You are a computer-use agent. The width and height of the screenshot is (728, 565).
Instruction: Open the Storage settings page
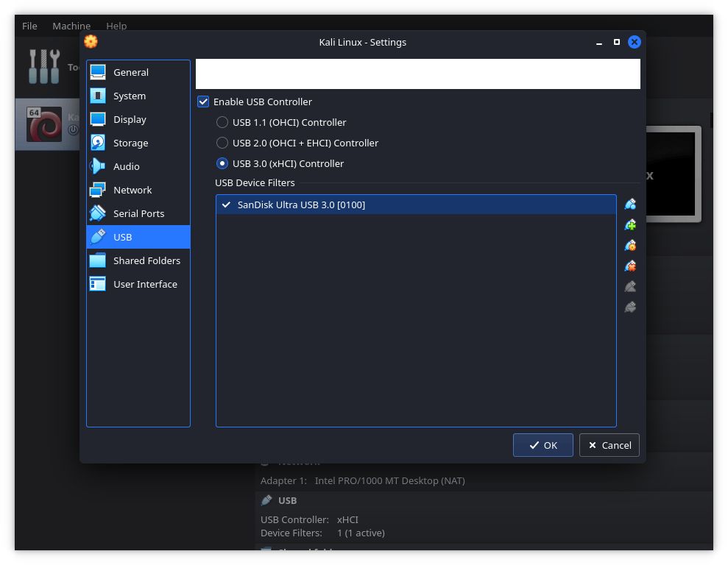[x=131, y=143]
